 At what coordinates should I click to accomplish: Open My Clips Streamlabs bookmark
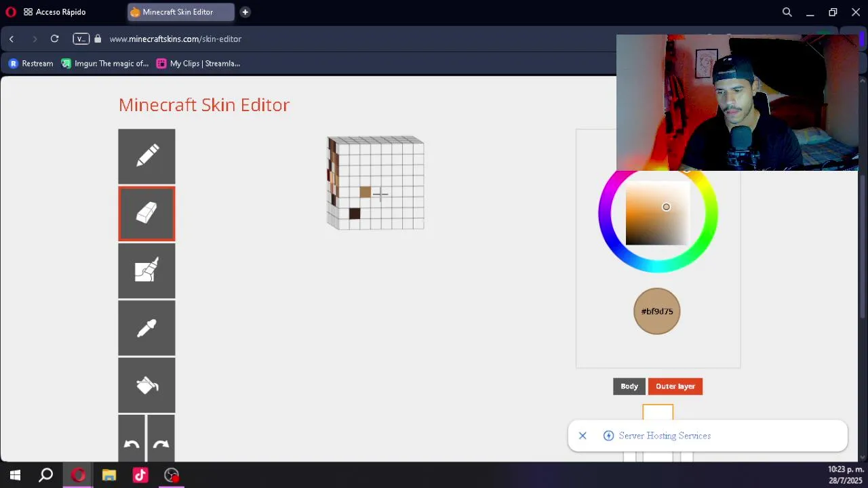tap(198, 64)
